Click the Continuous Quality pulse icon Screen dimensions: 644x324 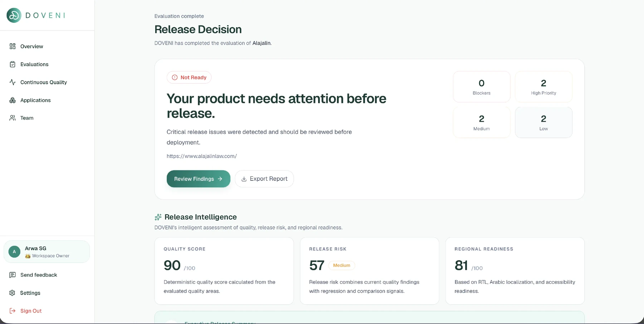pyautogui.click(x=13, y=82)
